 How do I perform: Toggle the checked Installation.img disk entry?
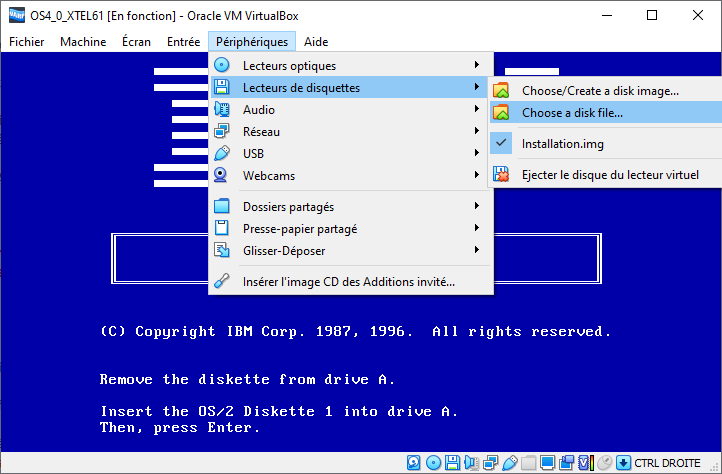click(x=562, y=144)
